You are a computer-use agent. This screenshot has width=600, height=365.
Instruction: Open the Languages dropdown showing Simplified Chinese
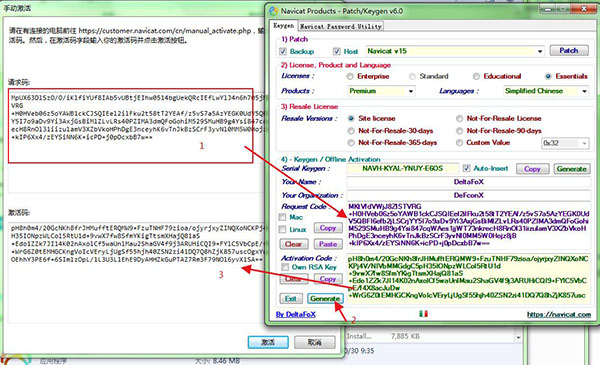click(546, 91)
